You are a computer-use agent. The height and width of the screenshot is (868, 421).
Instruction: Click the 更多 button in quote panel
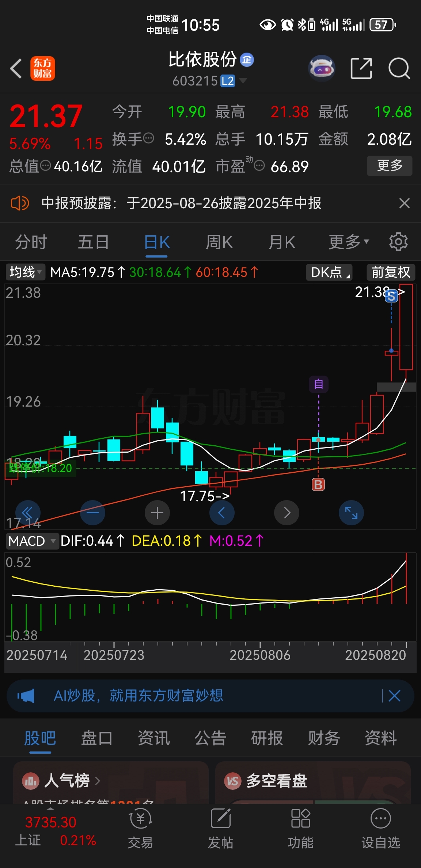390,166
